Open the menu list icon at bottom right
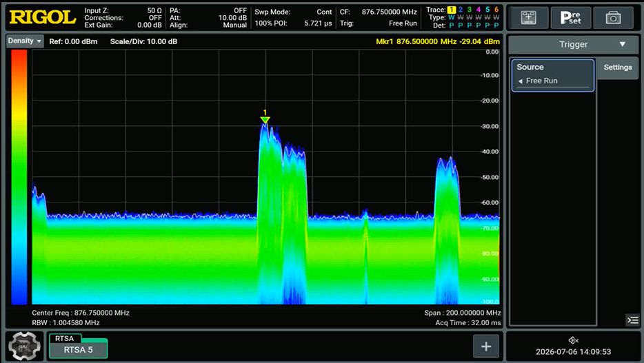 coord(632,320)
